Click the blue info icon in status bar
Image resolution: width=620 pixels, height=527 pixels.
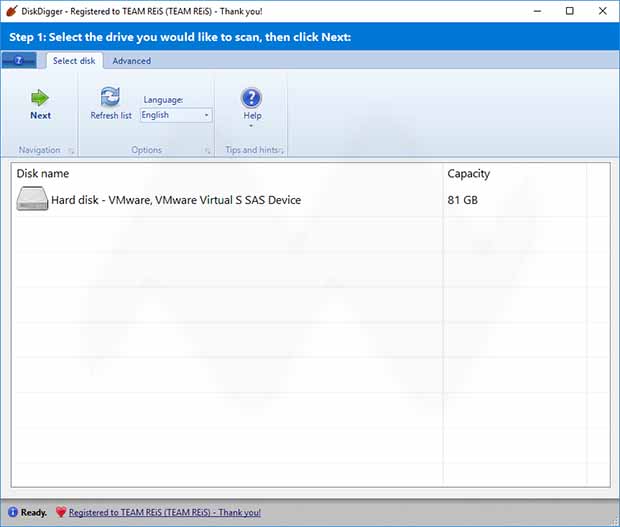[x=12, y=512]
